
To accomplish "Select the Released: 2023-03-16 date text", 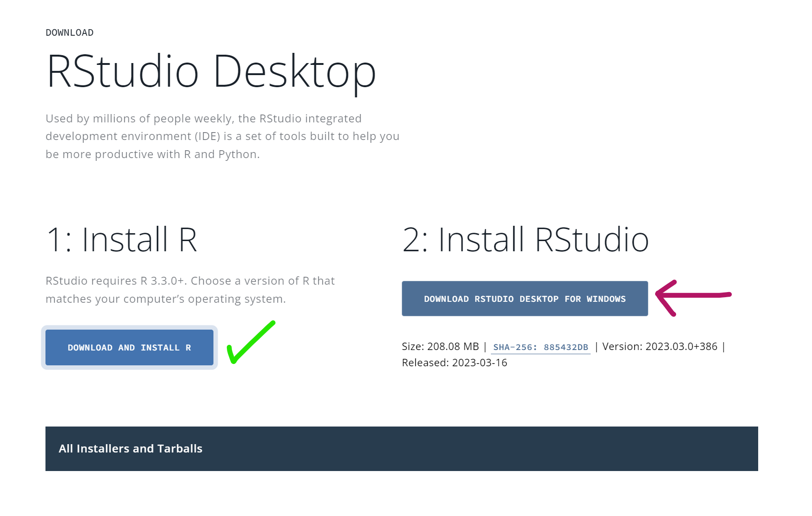I will click(x=454, y=363).
